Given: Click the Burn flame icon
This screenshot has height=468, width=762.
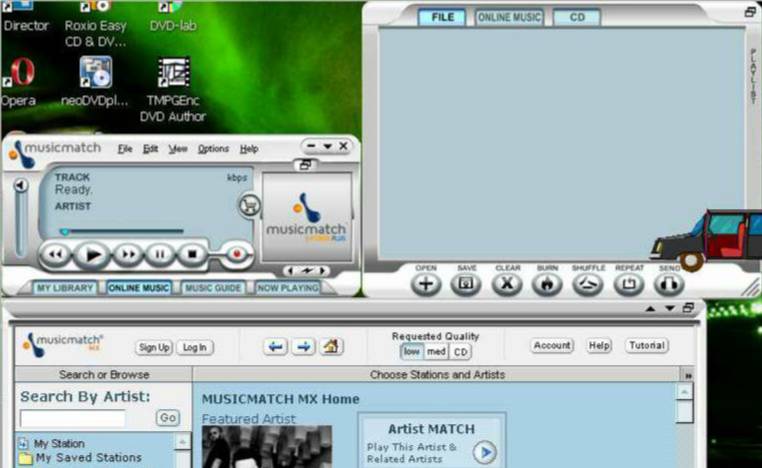Looking at the screenshot, I should point(547,284).
